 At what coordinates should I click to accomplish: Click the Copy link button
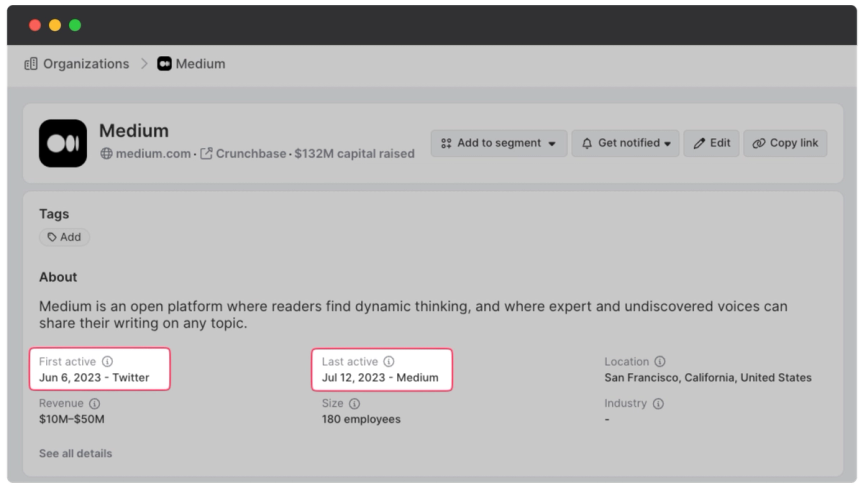tap(785, 143)
